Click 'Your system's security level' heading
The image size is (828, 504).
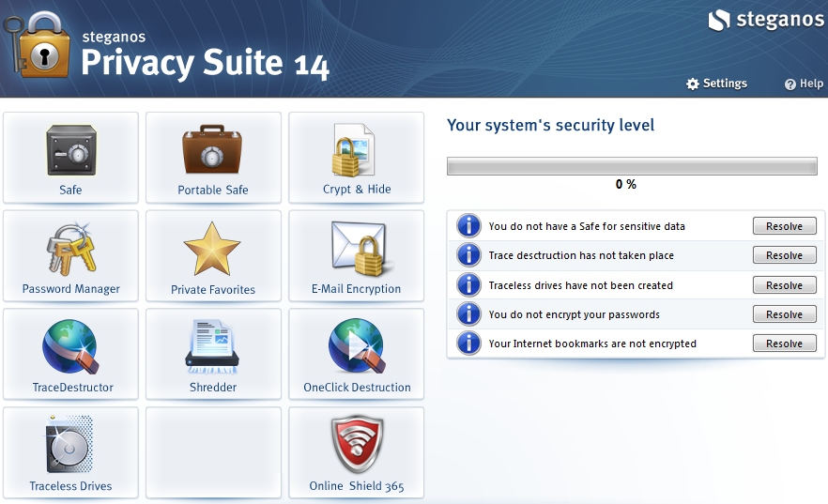click(x=550, y=126)
